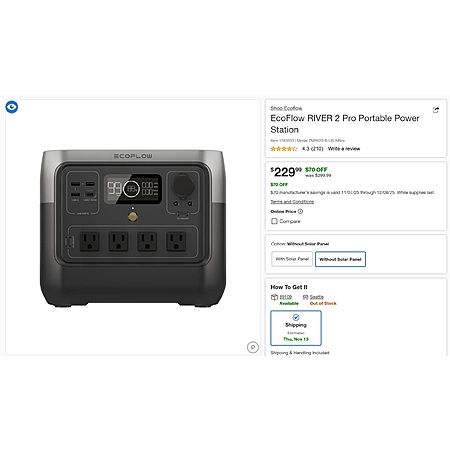Open the zoom magnifier on product image
Screen dimensions: 450x450
(x=253, y=347)
